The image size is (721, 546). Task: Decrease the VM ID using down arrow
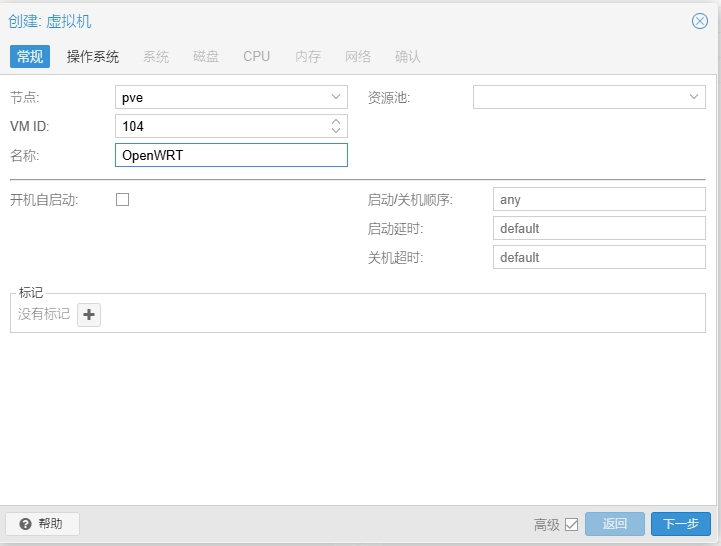click(336, 131)
